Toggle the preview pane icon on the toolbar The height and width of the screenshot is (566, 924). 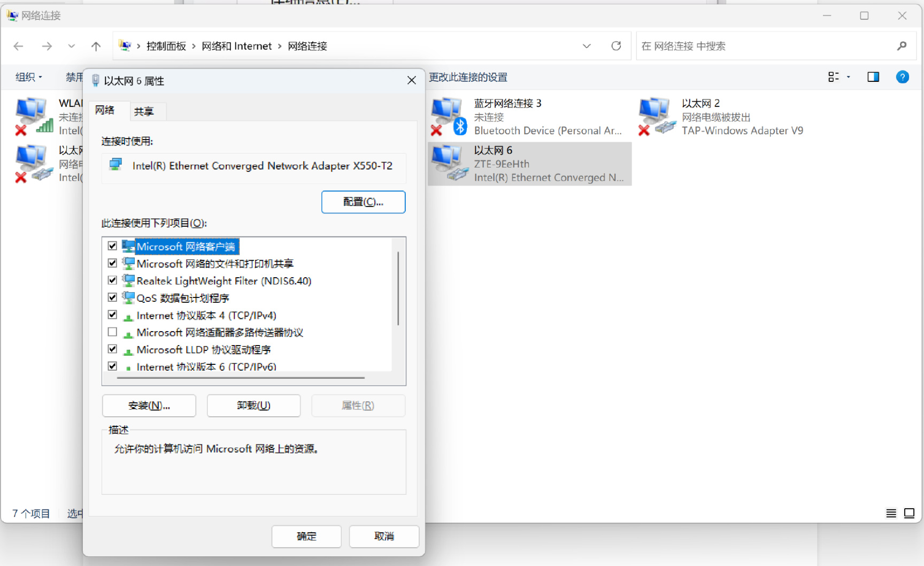pos(873,77)
